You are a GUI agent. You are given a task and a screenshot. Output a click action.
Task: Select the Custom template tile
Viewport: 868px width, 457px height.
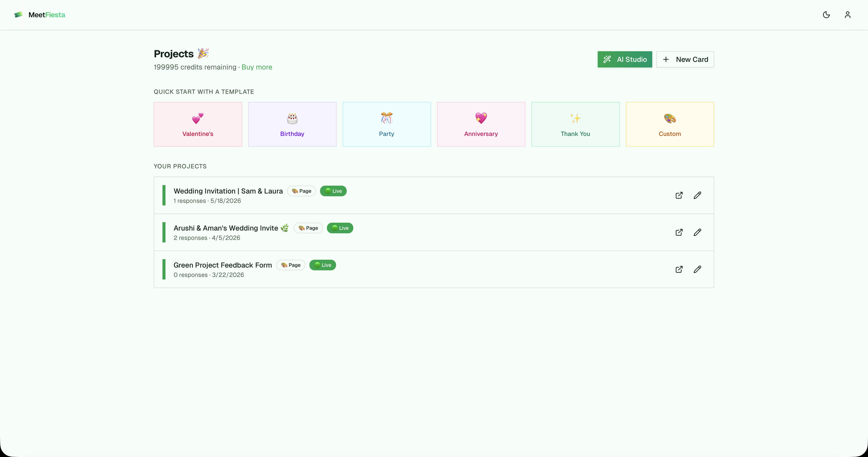(x=670, y=124)
